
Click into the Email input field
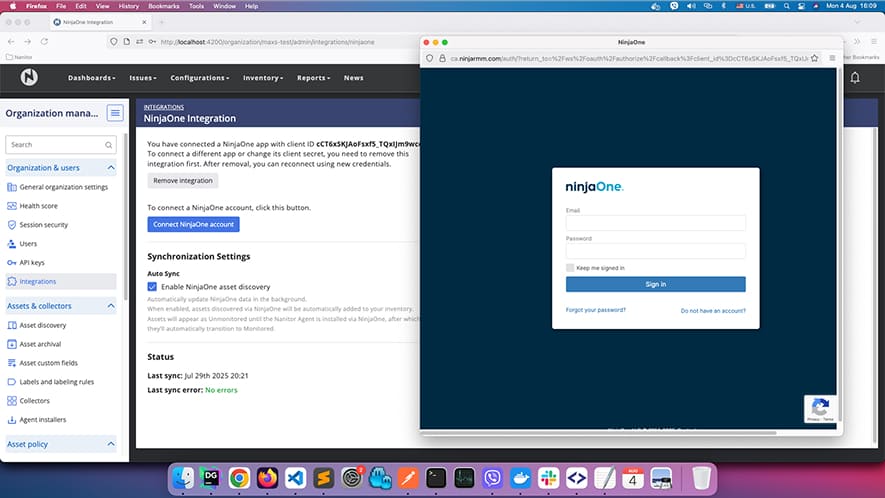655,224
